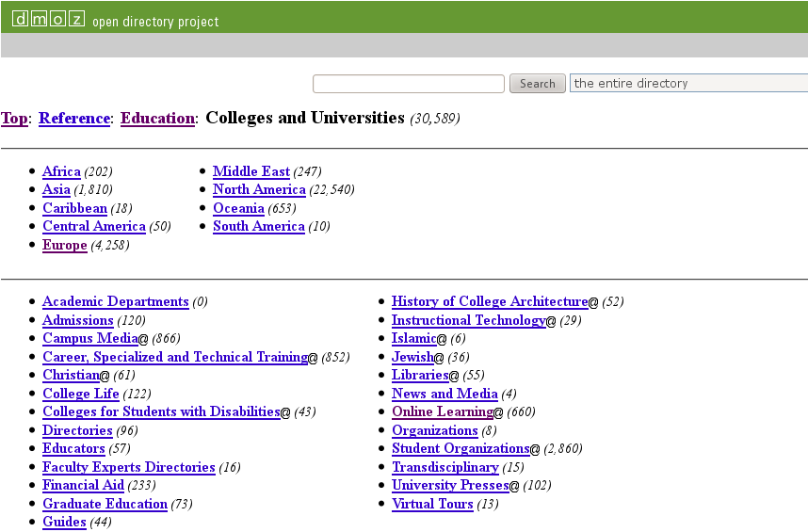Visit the Online Learning category
This screenshot has width=808, height=532.
point(442,411)
